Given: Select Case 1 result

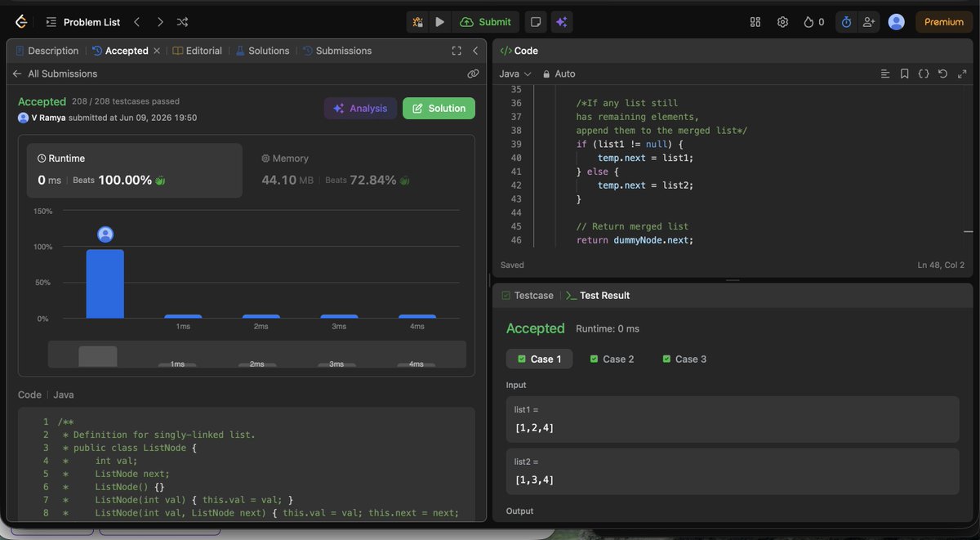Looking at the screenshot, I should pyautogui.click(x=539, y=359).
